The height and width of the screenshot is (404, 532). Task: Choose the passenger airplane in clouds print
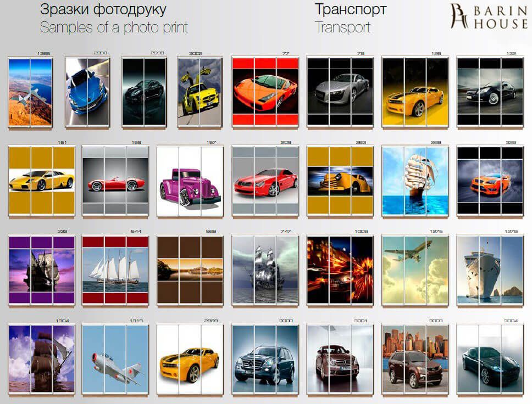tap(415, 271)
